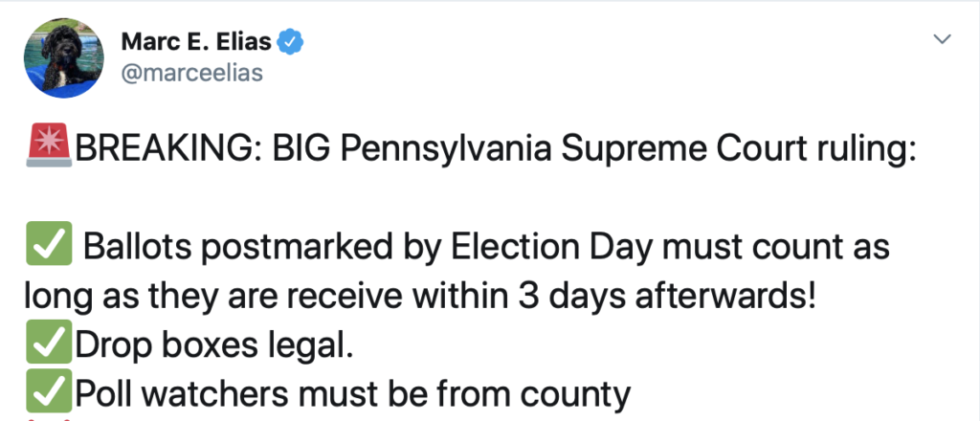The image size is (980, 421).
Task: Click the green checkmark beside Poll watchers
Action: click(49, 392)
